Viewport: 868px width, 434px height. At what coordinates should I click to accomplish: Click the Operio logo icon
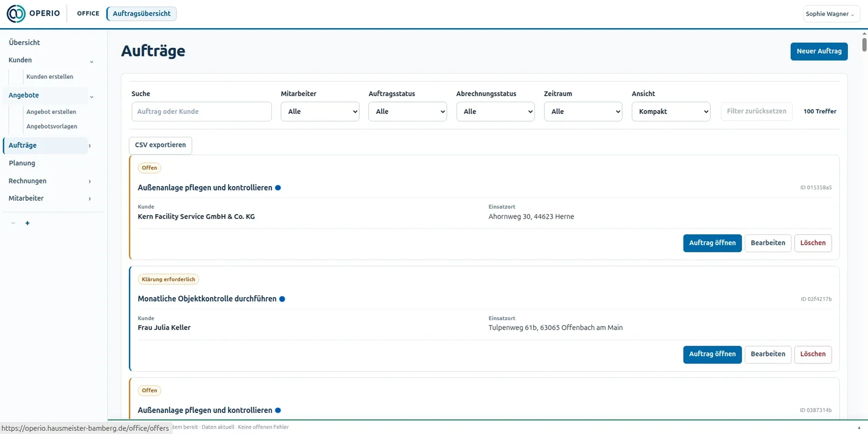(x=16, y=14)
